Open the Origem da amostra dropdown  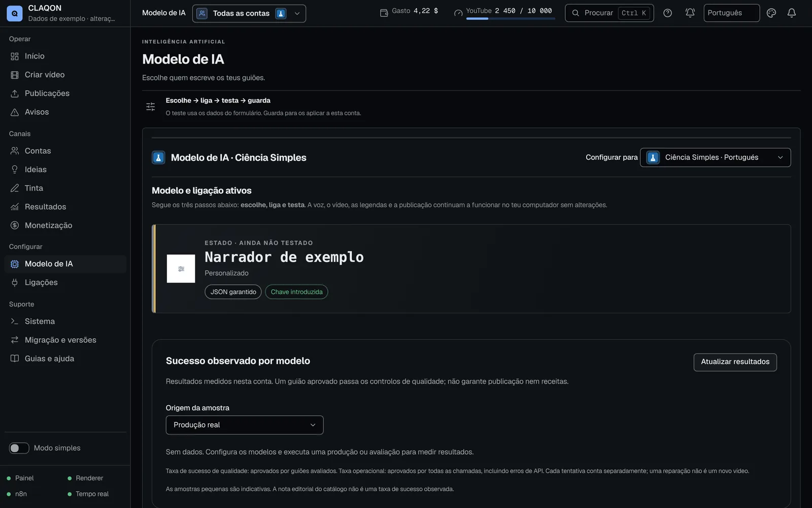[x=245, y=425]
